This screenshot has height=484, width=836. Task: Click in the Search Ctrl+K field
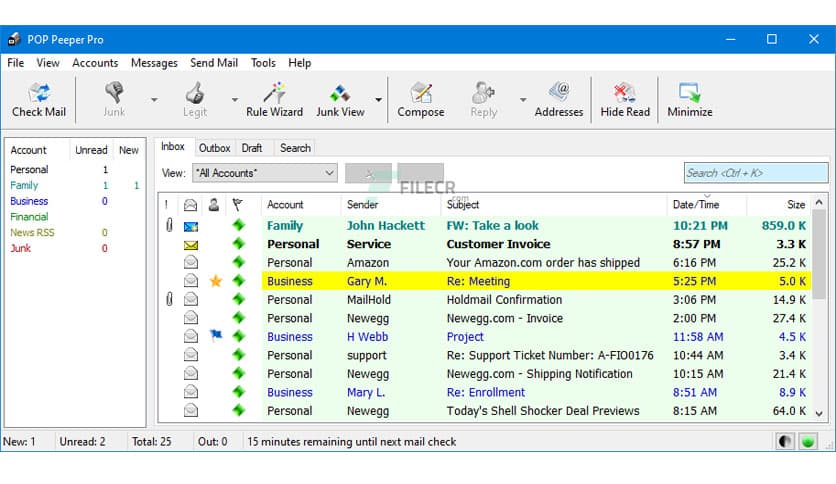click(x=756, y=173)
